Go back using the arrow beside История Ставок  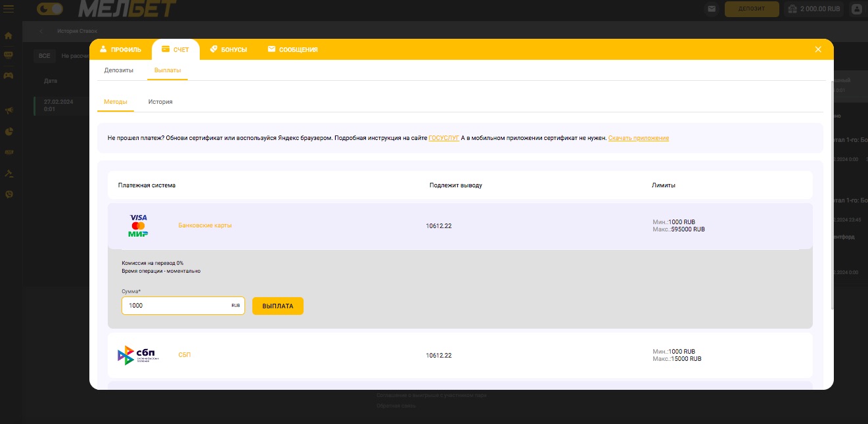(x=41, y=31)
